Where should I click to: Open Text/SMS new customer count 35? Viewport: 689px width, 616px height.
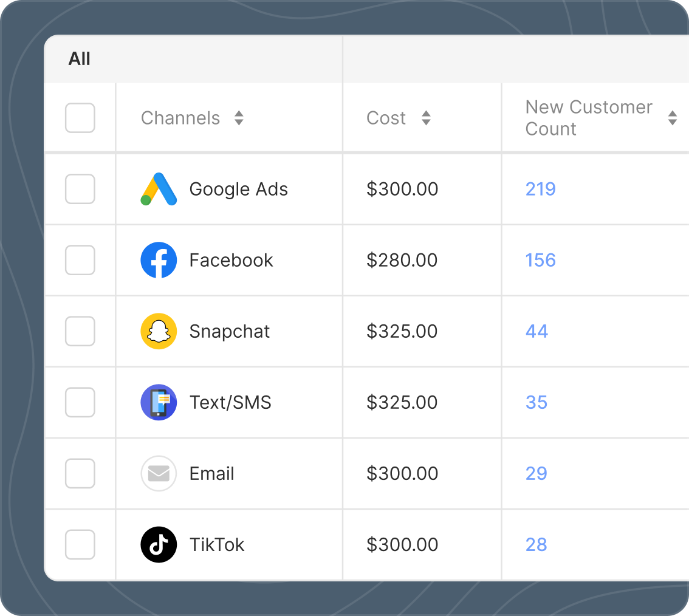click(536, 402)
